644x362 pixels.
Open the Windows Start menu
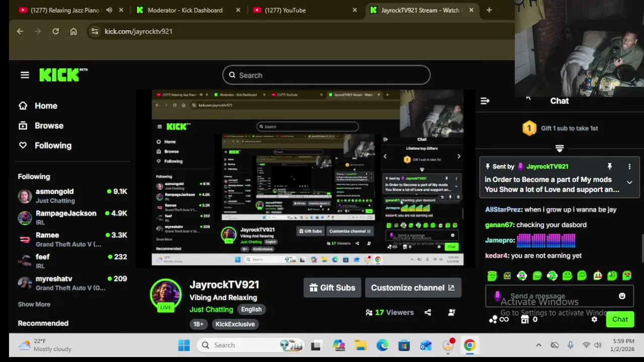184,345
